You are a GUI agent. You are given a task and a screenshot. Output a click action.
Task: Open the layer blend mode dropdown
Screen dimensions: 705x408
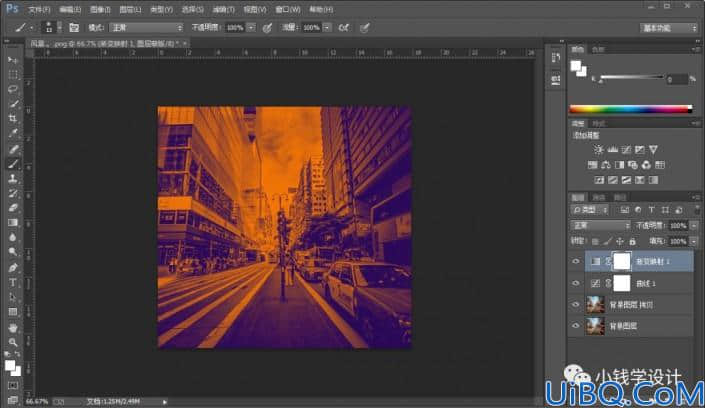click(x=600, y=225)
